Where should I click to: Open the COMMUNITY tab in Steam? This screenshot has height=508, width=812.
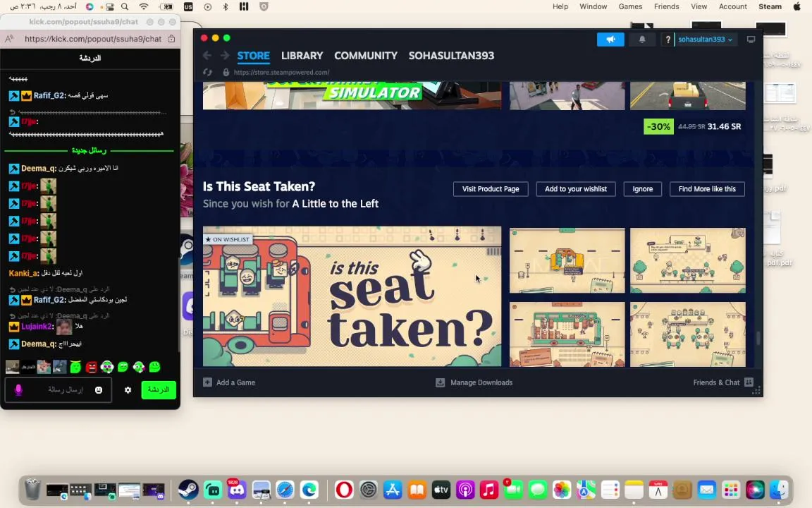[366, 56]
